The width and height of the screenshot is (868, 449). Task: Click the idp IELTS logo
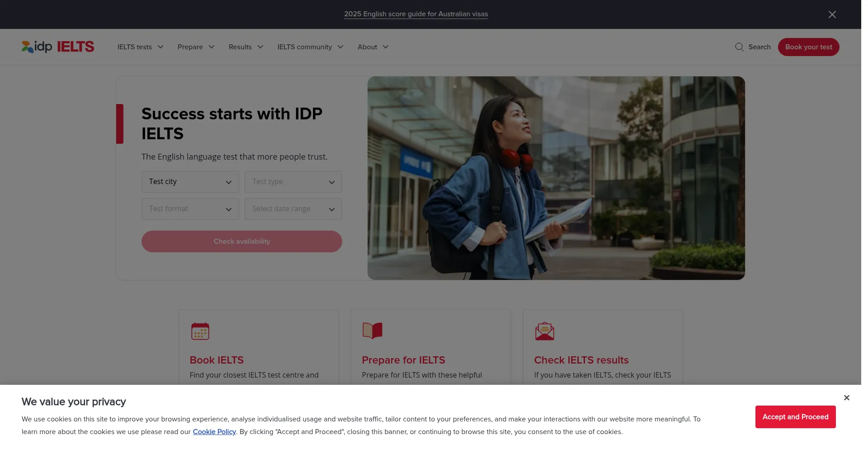(58, 47)
